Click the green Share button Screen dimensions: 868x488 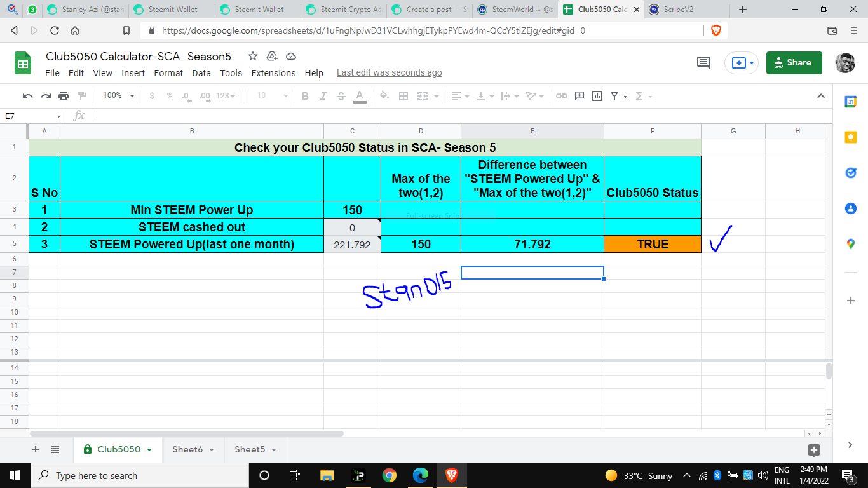(794, 62)
